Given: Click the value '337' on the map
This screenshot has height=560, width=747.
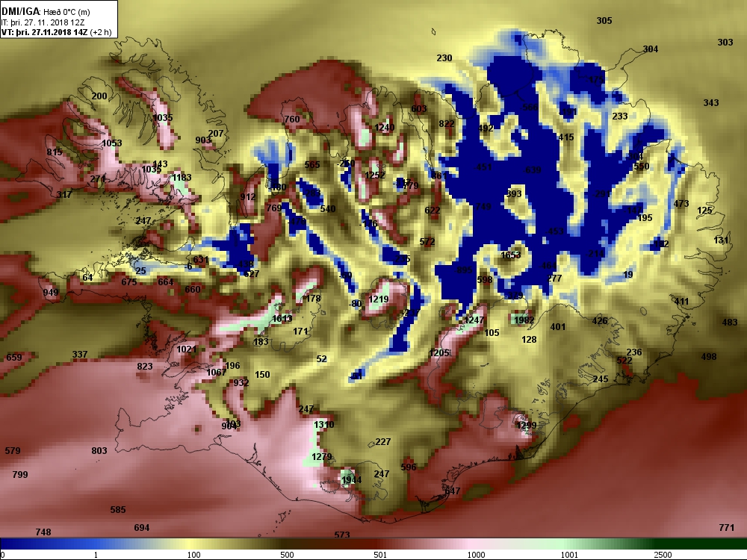Looking at the screenshot, I should point(80,355).
